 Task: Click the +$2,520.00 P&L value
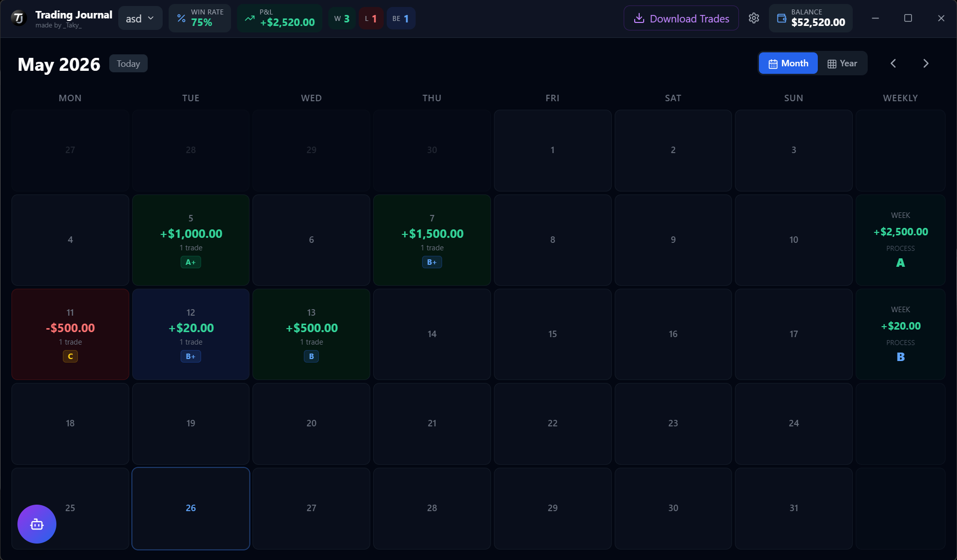287,22
